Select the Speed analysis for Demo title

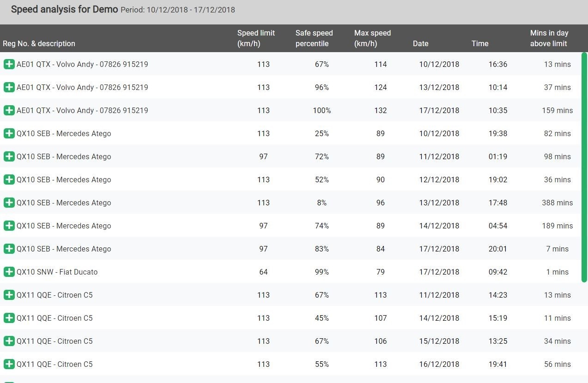[x=64, y=9]
